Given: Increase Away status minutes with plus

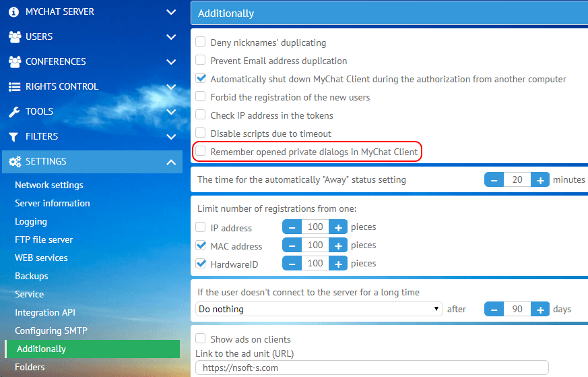Looking at the screenshot, I should pyautogui.click(x=540, y=180).
